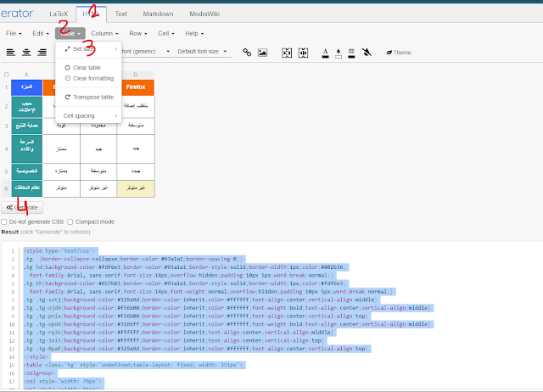Open the Default font size dropdown
This screenshot has height=392, width=543.
pos(201,52)
